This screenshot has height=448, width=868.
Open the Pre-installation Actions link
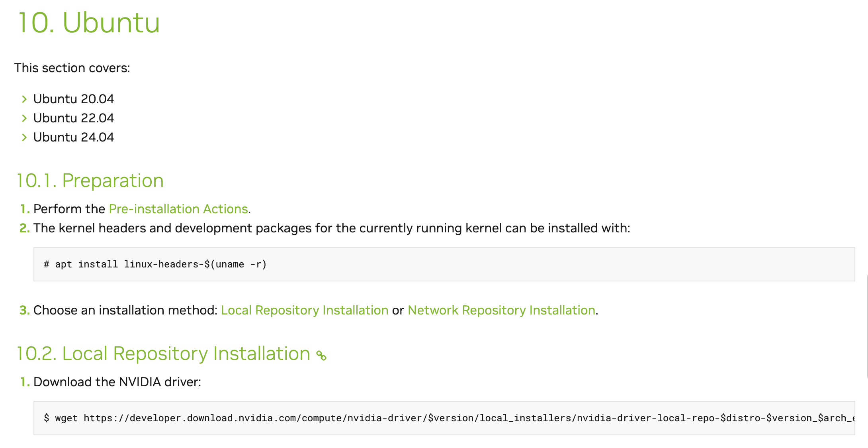tap(178, 209)
